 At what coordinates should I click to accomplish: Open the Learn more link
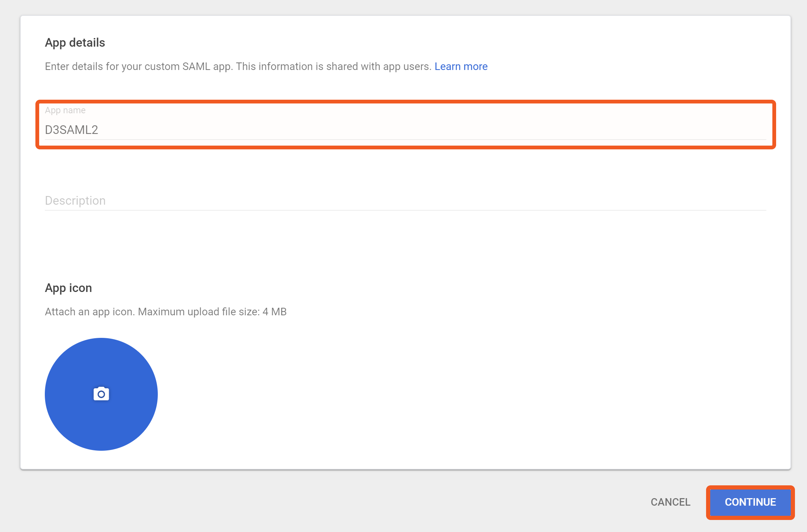(x=461, y=66)
